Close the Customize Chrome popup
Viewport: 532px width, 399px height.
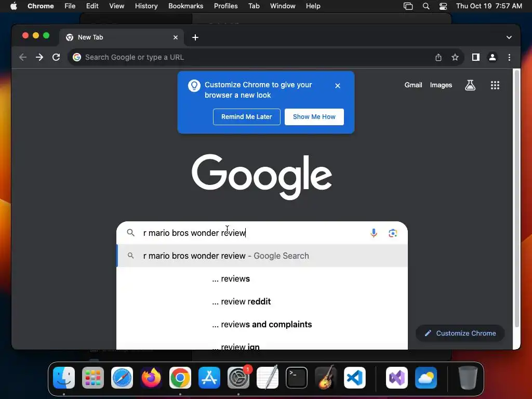click(338, 86)
